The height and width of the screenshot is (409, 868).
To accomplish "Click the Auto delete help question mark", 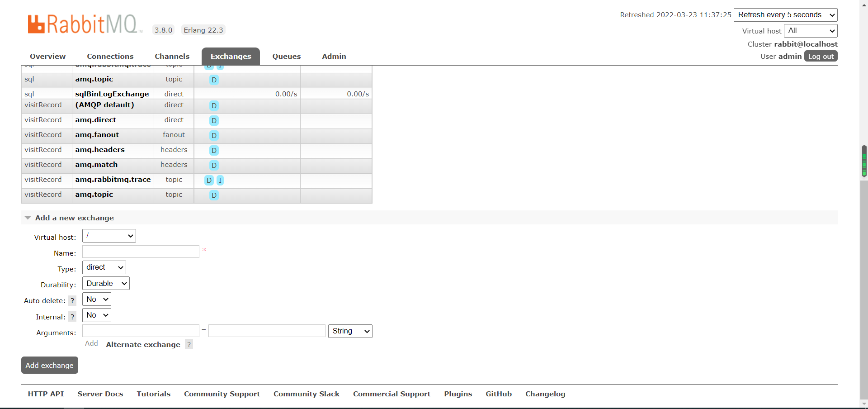I will click(72, 301).
